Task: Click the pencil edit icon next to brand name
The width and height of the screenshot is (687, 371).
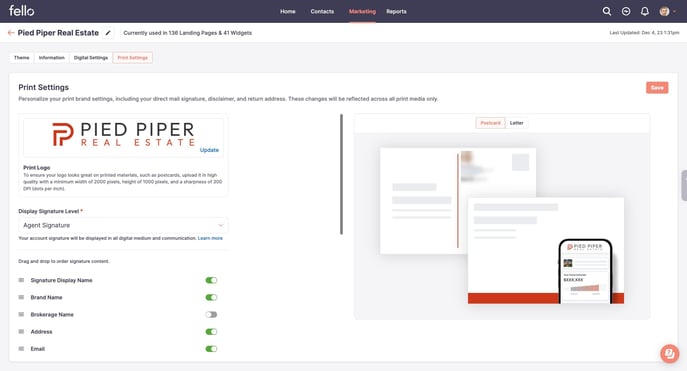Action: click(108, 33)
